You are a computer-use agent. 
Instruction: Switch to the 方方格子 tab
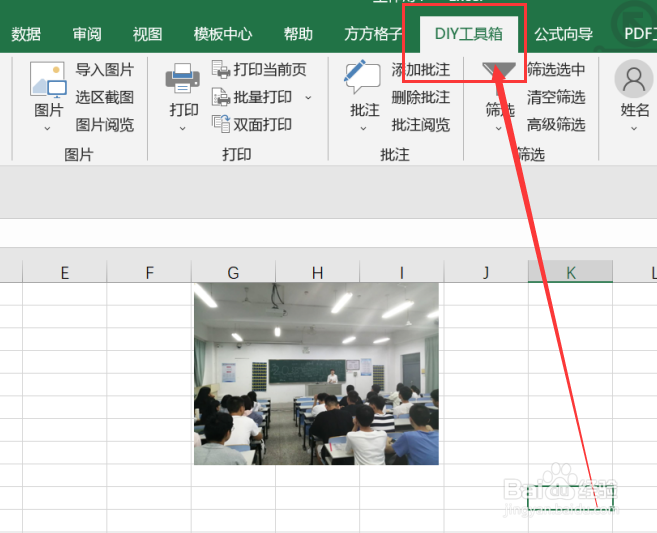pos(373,34)
